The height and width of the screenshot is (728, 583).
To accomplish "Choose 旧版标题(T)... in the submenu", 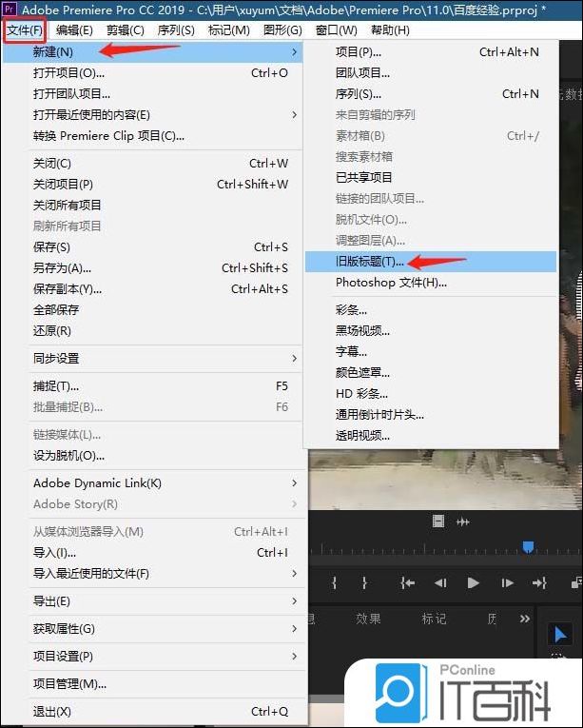I will pos(431,262).
